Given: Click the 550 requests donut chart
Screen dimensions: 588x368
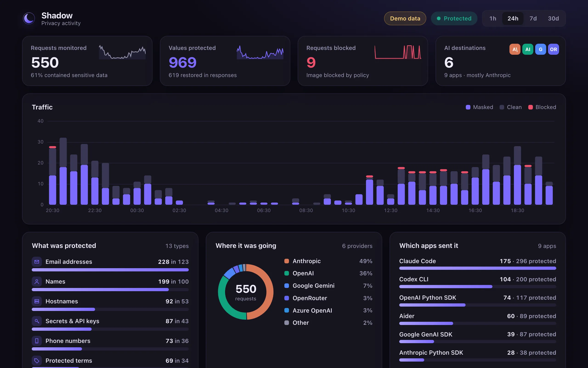Looking at the screenshot, I should point(246,292).
